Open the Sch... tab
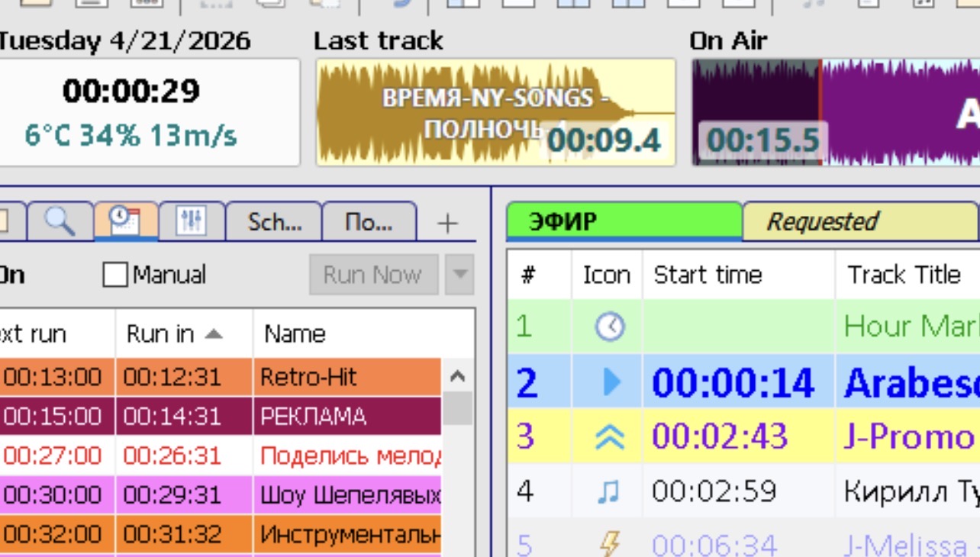 [274, 222]
